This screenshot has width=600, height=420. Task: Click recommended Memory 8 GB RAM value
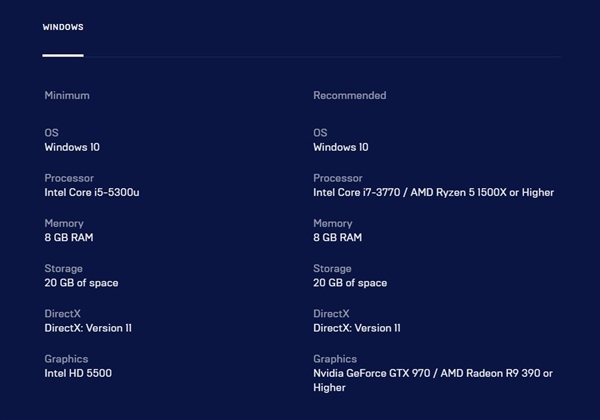(338, 238)
